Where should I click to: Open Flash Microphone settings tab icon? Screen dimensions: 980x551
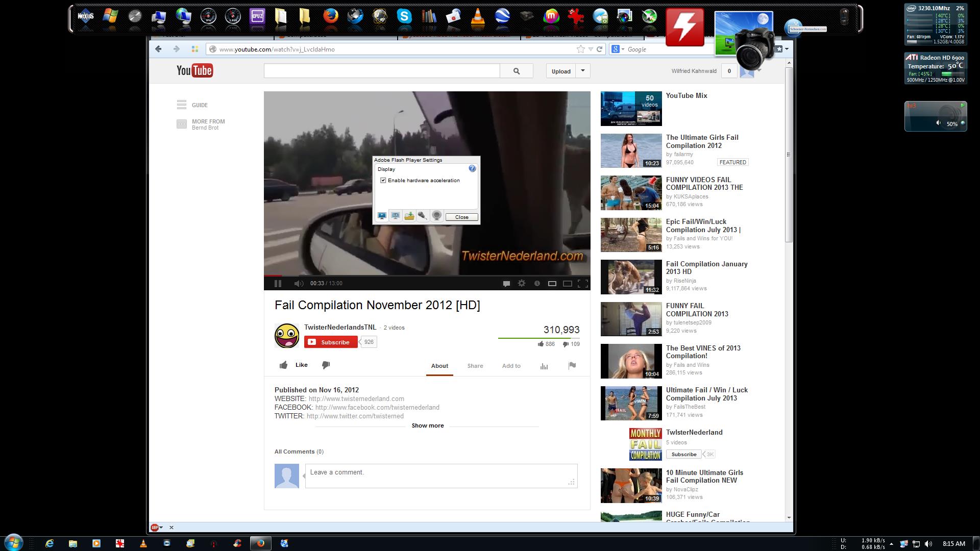click(423, 216)
